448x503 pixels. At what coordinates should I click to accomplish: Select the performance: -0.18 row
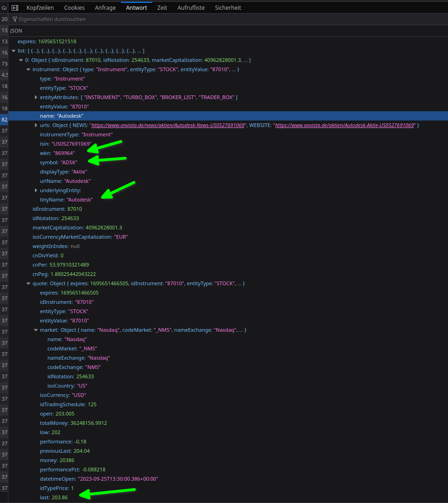coord(228,442)
